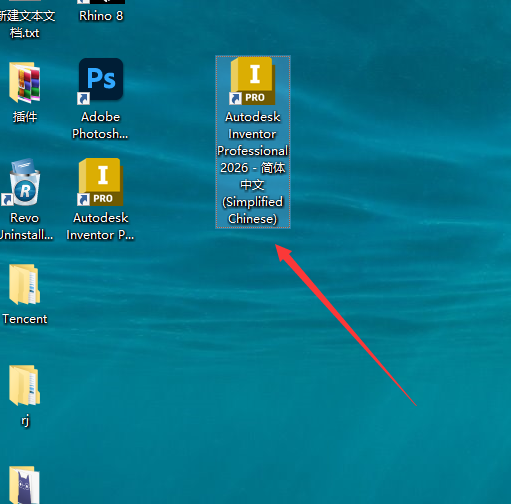Select the rj folder icon

[x=25, y=385]
